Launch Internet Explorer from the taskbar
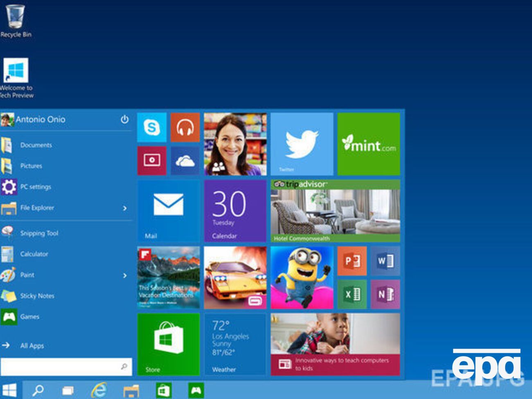Screen dimensions: 532x399 click(99, 390)
